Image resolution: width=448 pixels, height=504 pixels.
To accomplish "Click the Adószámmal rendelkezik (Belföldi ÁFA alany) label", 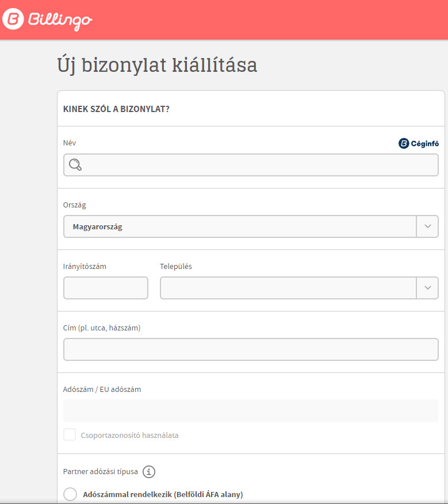I will (x=163, y=494).
